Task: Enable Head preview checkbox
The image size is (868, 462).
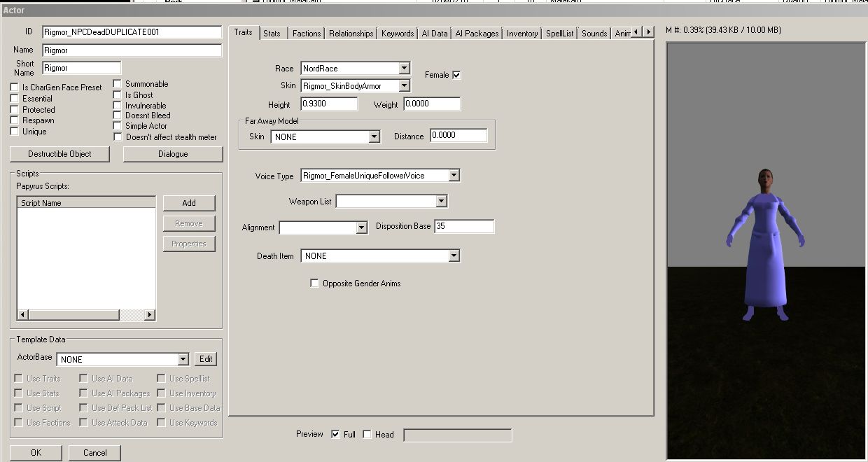Action: (367, 435)
